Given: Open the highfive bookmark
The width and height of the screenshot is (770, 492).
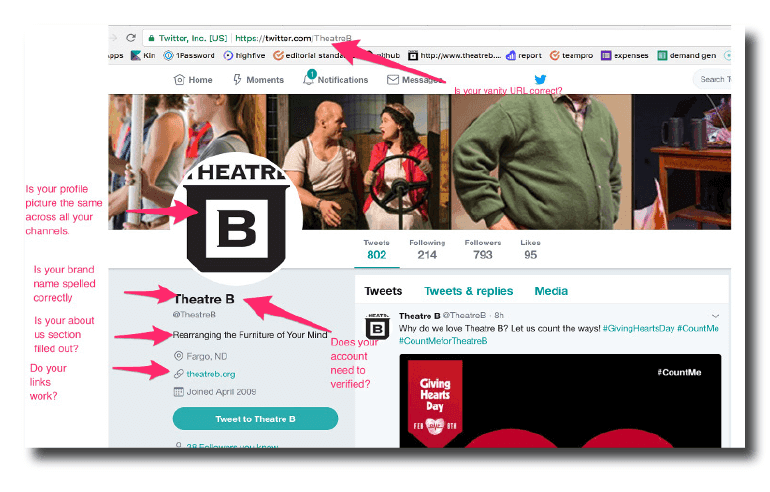Looking at the screenshot, I should [244, 55].
